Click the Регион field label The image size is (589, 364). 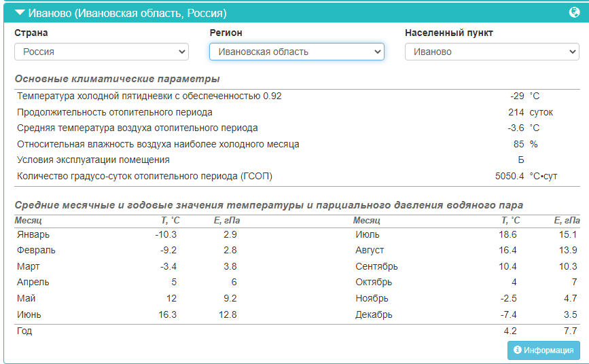226,33
